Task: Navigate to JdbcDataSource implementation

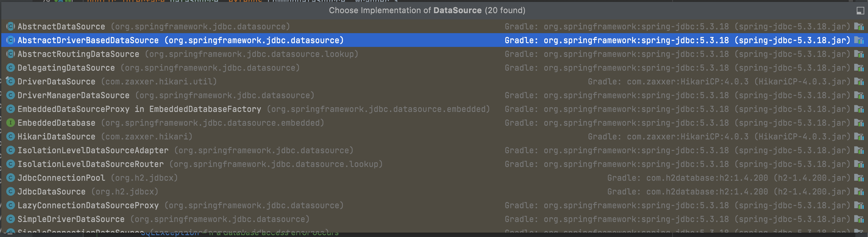Action: 52,192
